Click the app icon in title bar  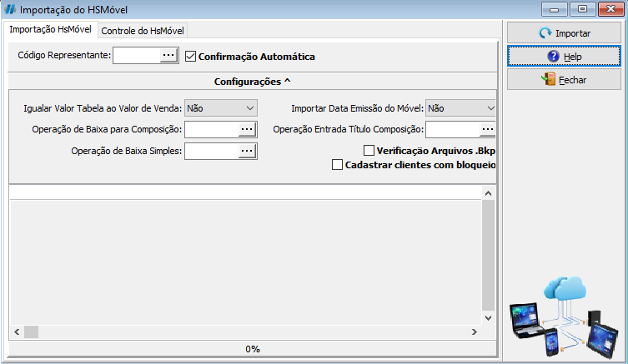[10, 9]
